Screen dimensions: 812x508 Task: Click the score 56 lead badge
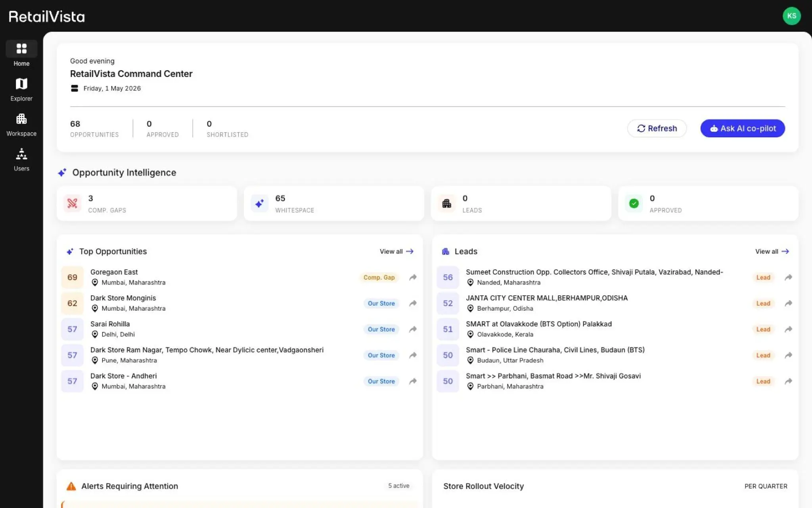(448, 277)
